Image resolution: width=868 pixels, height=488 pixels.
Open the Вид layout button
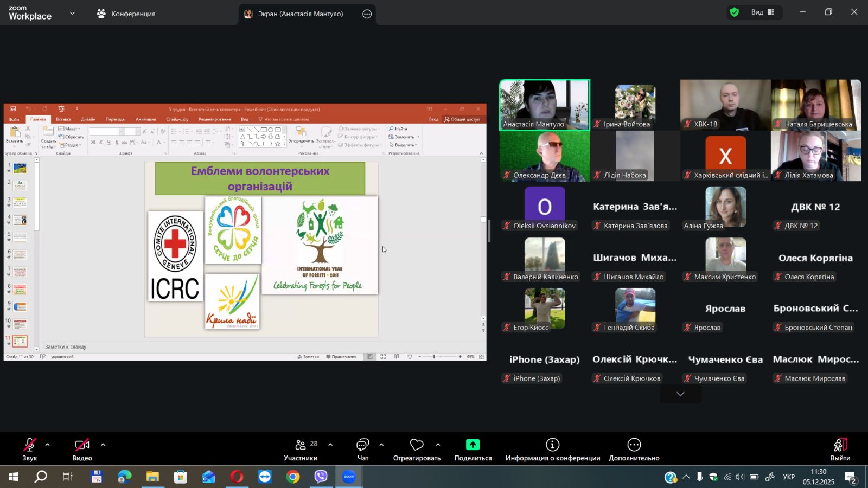pos(762,12)
